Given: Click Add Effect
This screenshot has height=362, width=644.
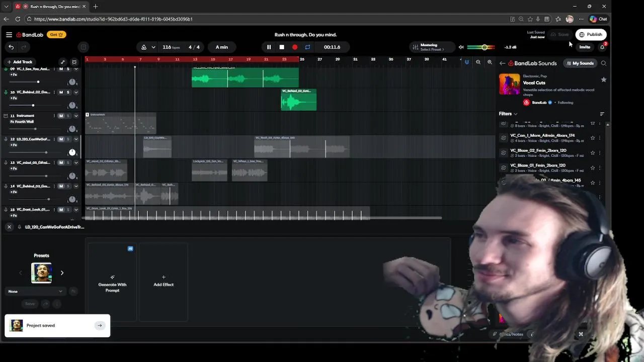Looking at the screenshot, I should click(x=164, y=282).
